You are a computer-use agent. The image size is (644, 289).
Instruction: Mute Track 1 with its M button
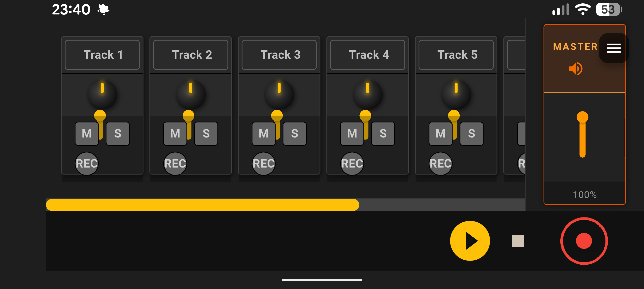(x=86, y=133)
